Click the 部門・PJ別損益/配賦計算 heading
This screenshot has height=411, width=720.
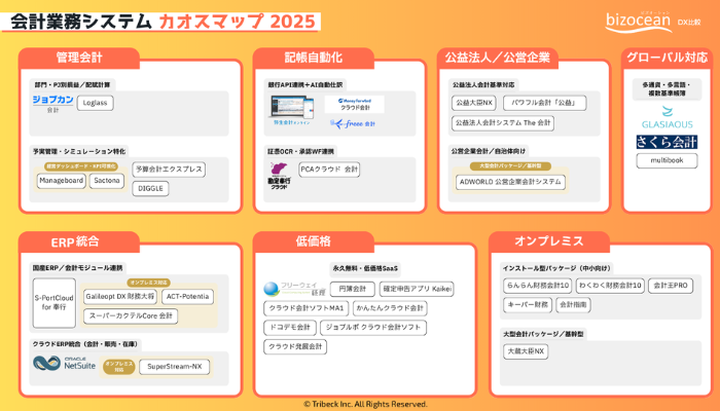pyautogui.click(x=73, y=85)
